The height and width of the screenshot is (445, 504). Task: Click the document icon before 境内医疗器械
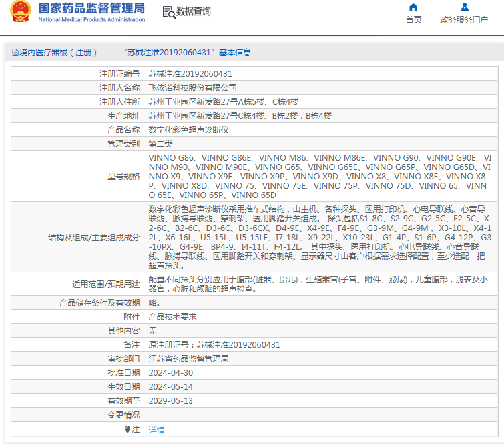pos(15,52)
